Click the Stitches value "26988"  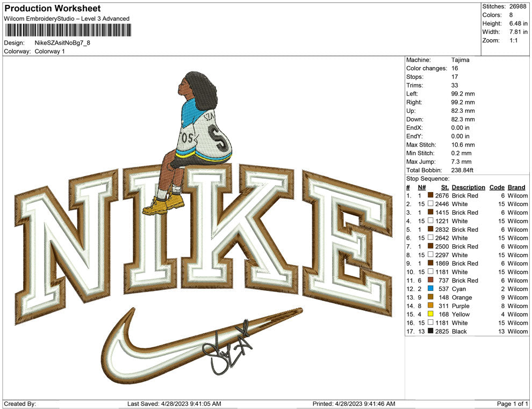517,6
